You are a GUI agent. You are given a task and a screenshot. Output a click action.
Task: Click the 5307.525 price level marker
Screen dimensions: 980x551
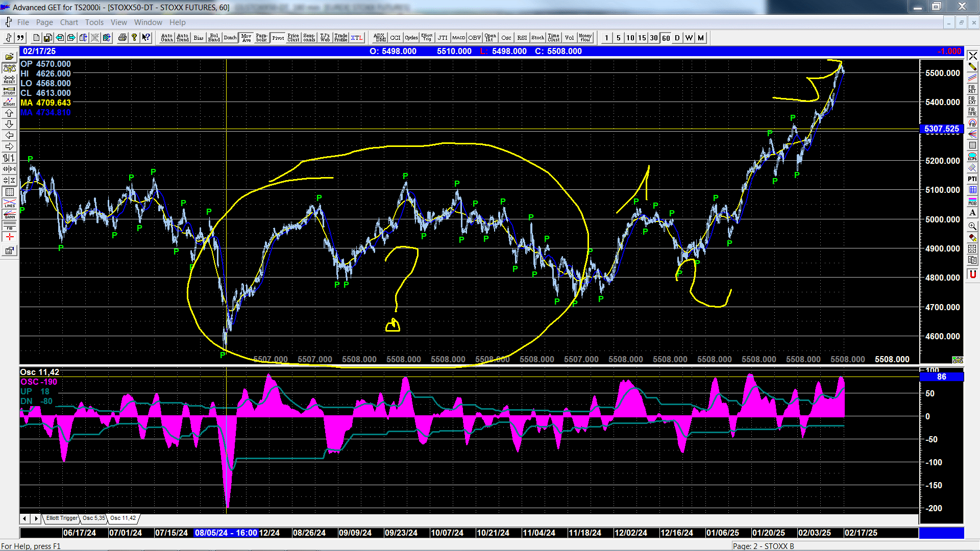[x=942, y=129]
